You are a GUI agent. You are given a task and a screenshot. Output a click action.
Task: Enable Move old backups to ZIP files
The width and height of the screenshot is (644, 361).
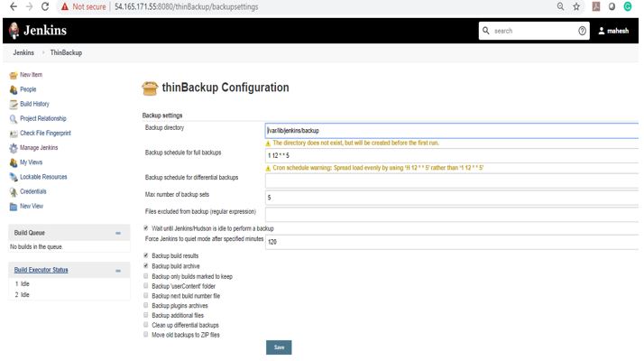[x=146, y=334]
